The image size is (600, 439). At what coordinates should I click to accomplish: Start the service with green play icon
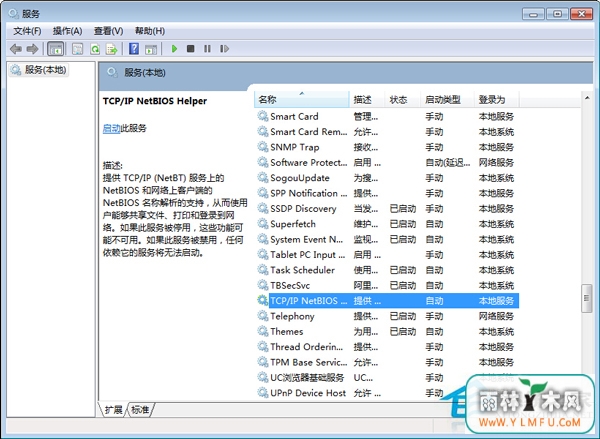click(174, 49)
